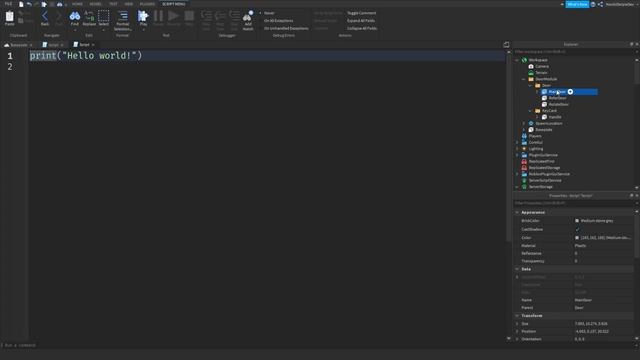Collapse the DoorModule tree node

(x=524, y=79)
